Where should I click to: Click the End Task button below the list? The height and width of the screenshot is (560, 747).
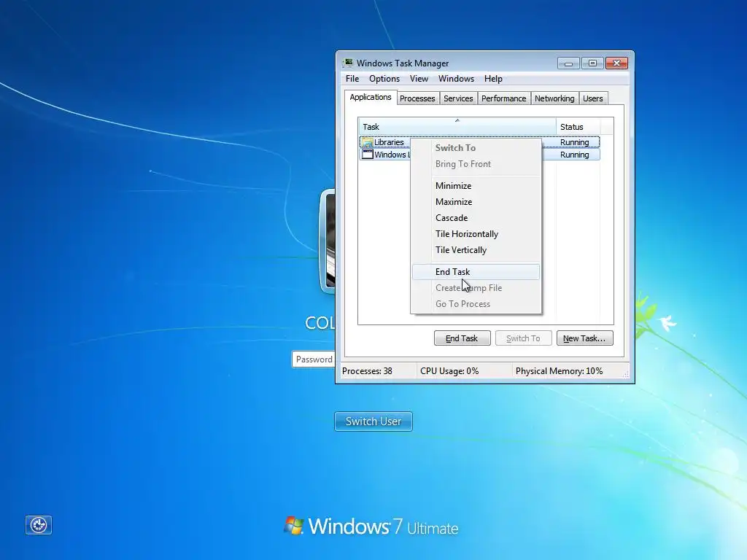(462, 338)
